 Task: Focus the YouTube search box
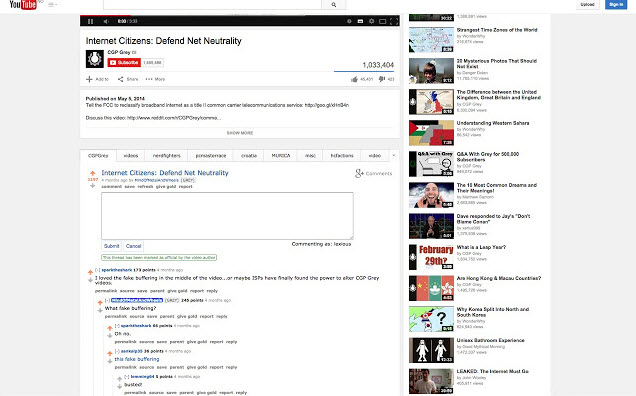[212, 4]
